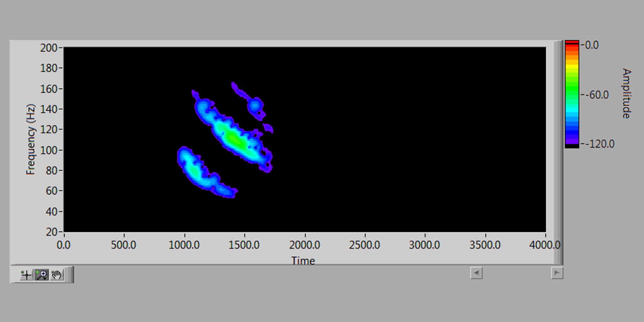Click the -120.0 amplitude scale marker
The image size is (644, 322).
599,144
